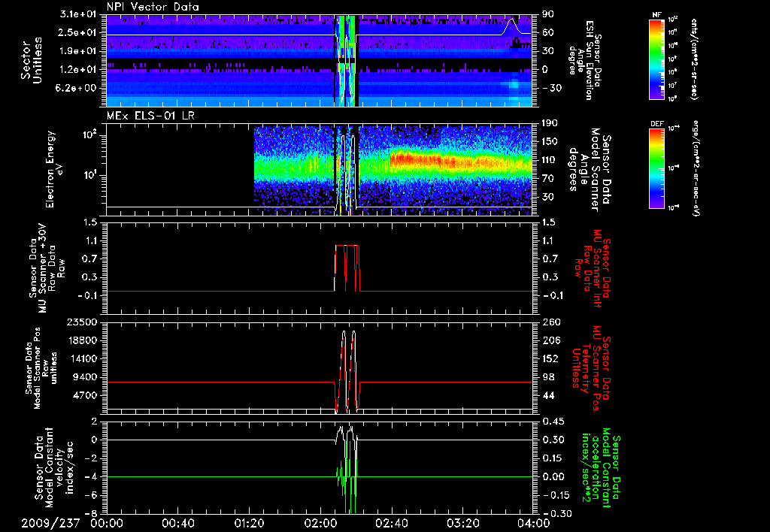Click the 44 telemetry tick value
Screen dimensions: 770x532
coord(547,395)
